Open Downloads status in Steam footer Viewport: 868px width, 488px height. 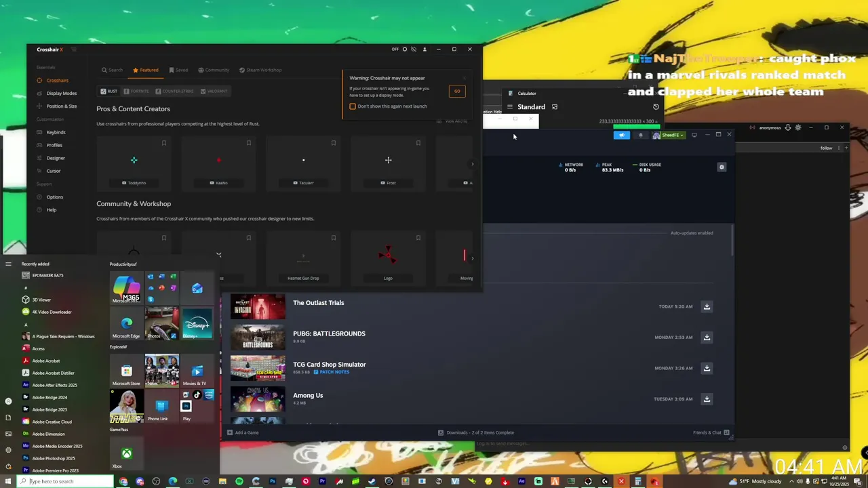(476, 432)
